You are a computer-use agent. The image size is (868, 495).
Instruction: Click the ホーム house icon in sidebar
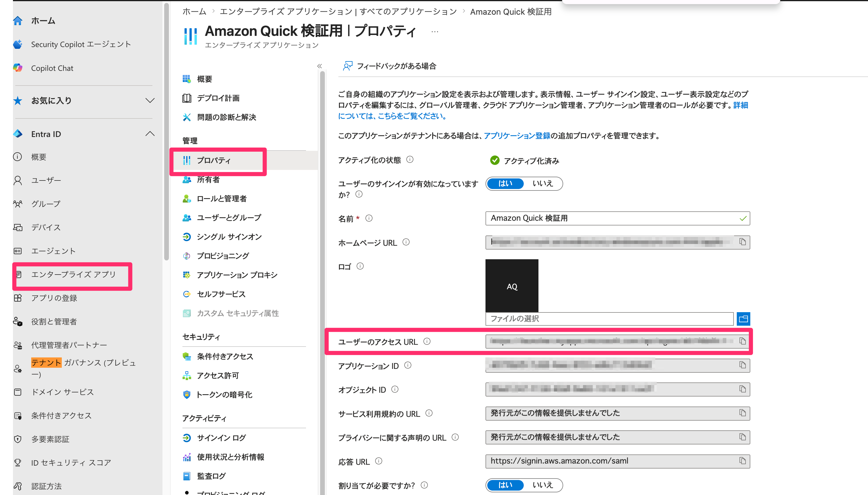pos(18,21)
